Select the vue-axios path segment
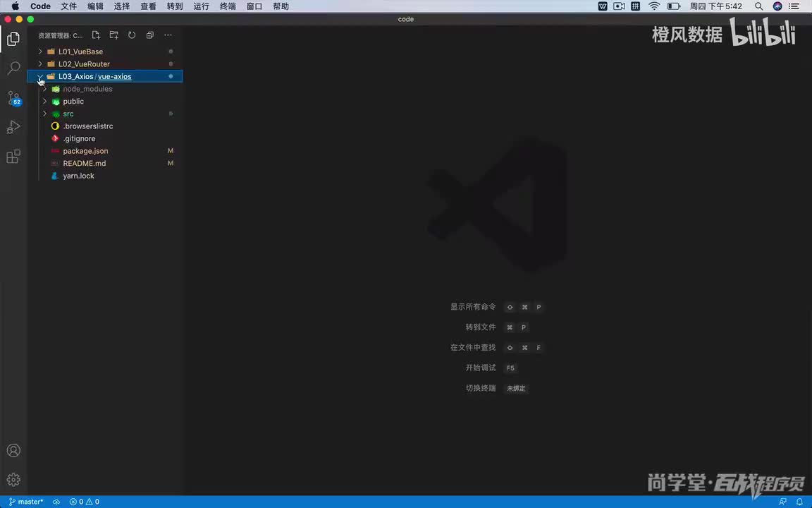The image size is (812, 508). (114, 76)
